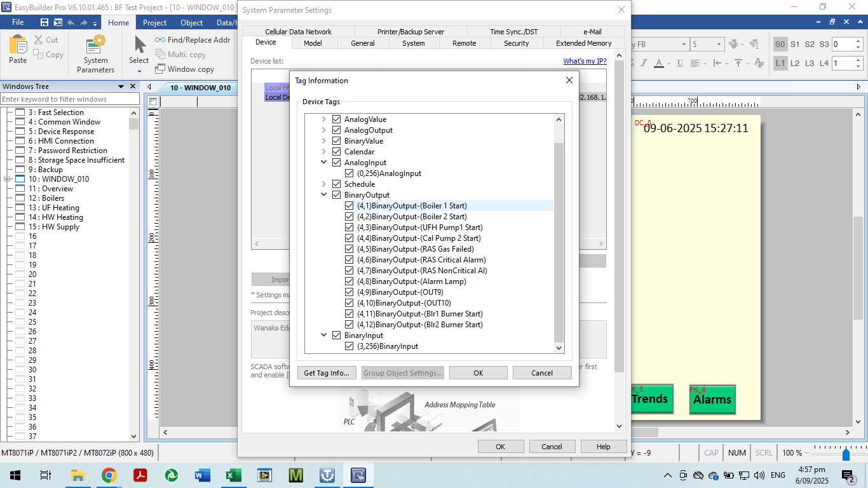The width and height of the screenshot is (868, 488).
Task: Expand the AnalogValue tree node
Action: click(x=323, y=119)
